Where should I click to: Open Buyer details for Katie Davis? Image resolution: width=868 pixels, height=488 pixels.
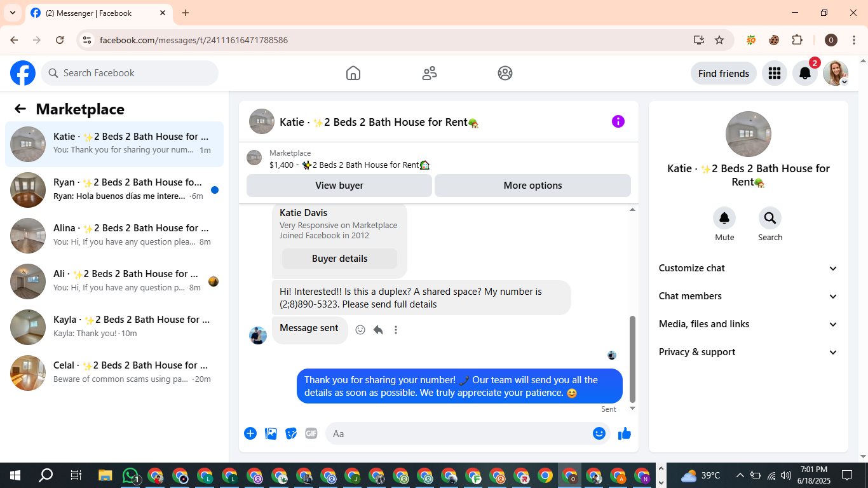[340, 259]
